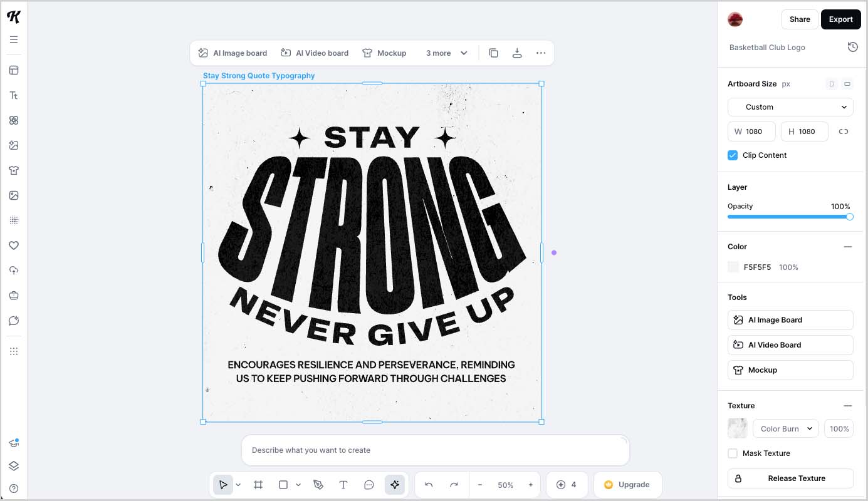868x501 pixels.
Task: Click the Kittl logo icon
Action: tap(14, 17)
